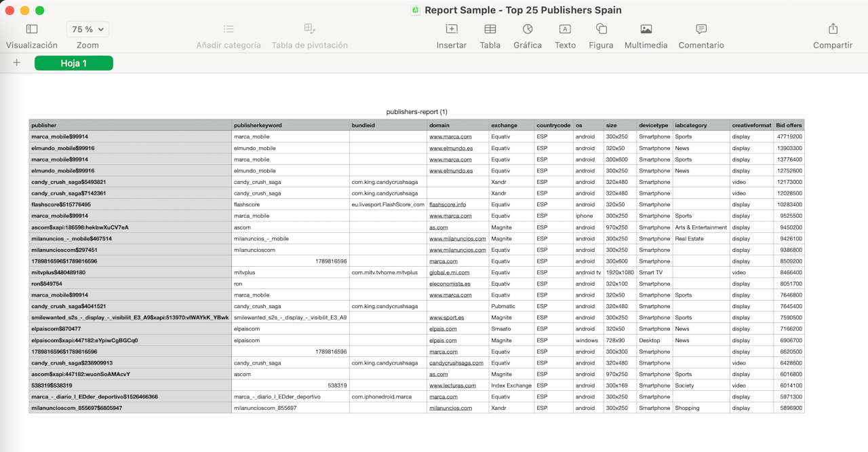Select the Hoja 1 sheet tab
The width and height of the screenshot is (868, 452).
(74, 63)
